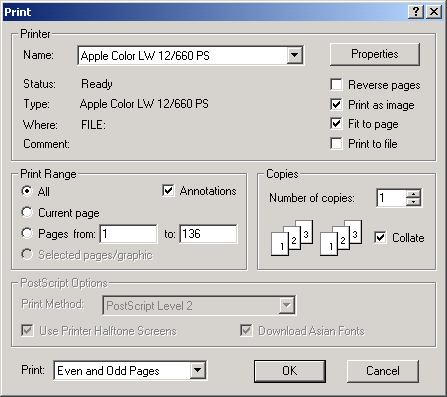Choose the Pages from radio option

[27, 233]
